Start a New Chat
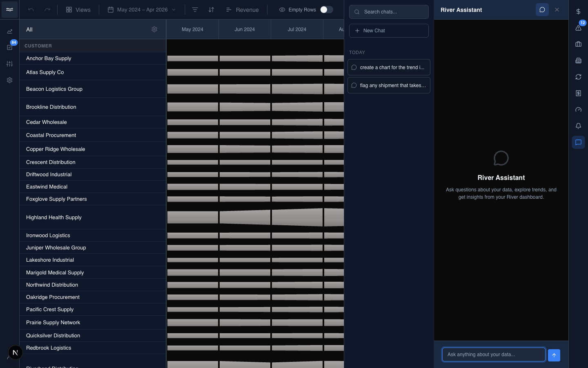The height and width of the screenshot is (368, 588). (x=389, y=31)
